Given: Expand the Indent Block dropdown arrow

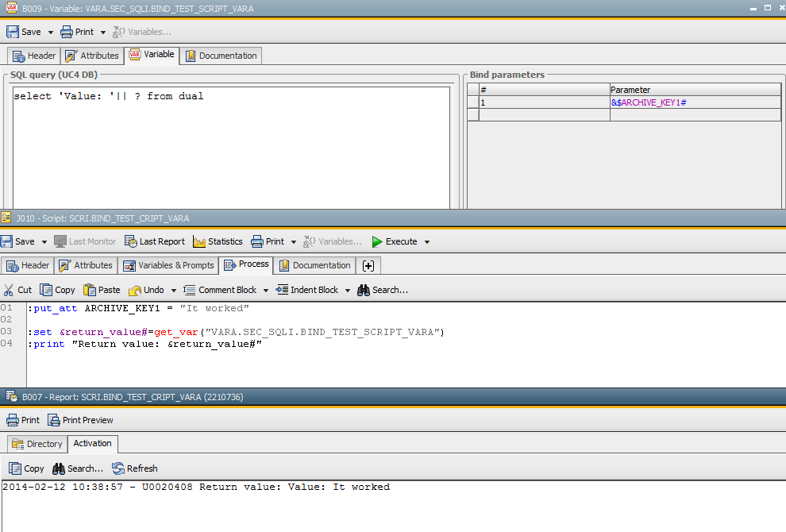Looking at the screenshot, I should (348, 291).
